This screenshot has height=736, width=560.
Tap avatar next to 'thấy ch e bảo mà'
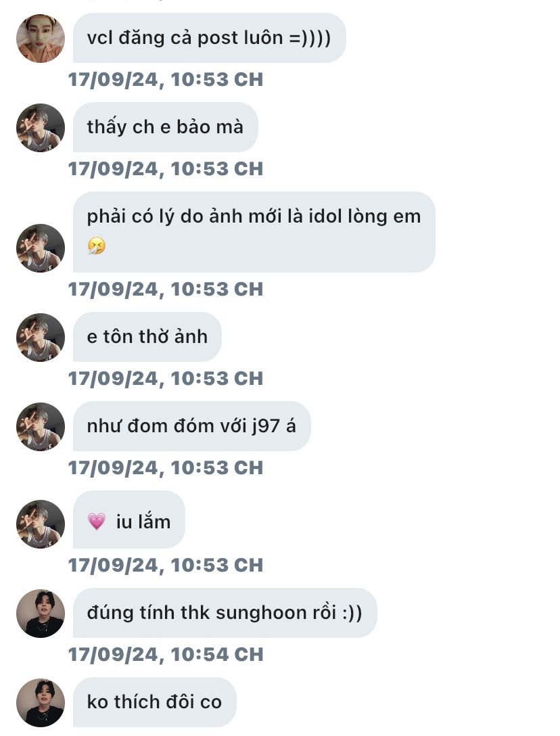(x=41, y=127)
